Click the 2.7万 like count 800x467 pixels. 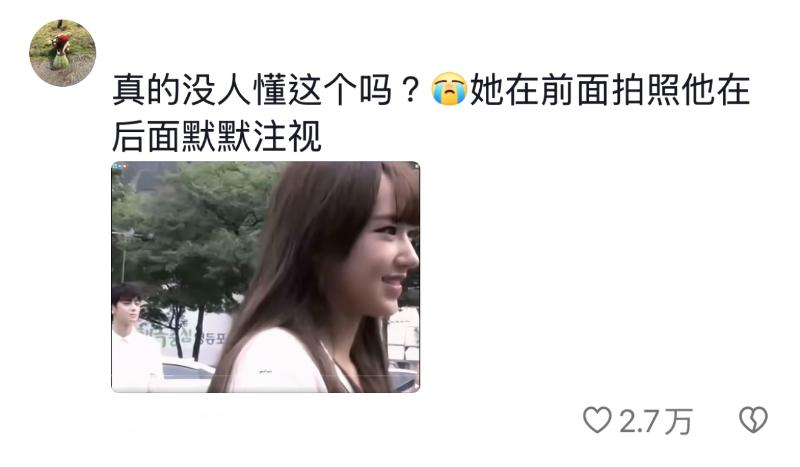click(x=656, y=421)
